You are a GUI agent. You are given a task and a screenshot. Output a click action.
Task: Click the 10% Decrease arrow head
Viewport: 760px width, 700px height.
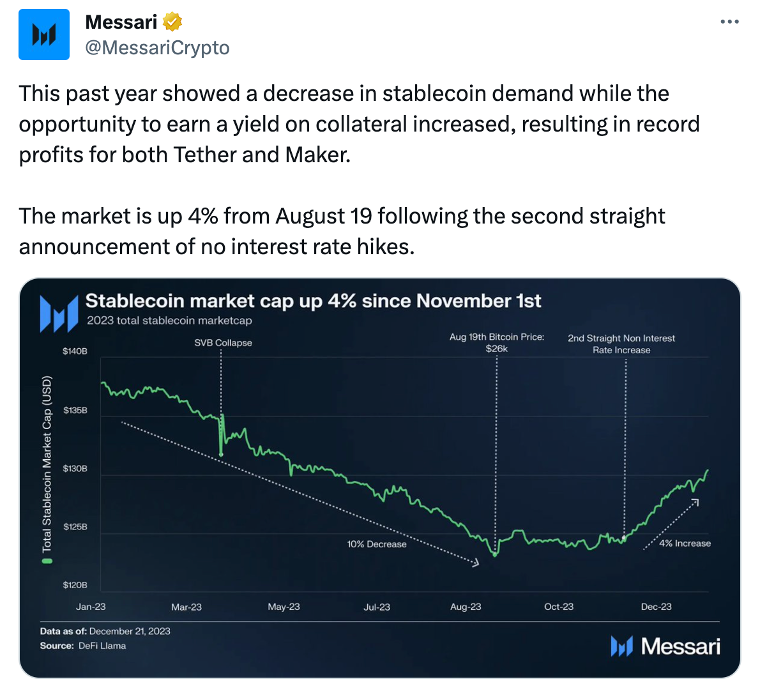point(476,562)
